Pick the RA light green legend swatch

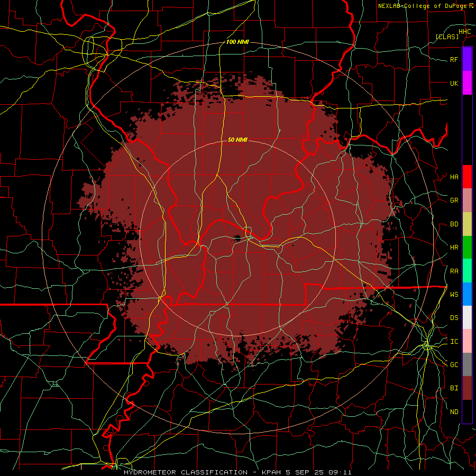pyautogui.click(x=467, y=271)
